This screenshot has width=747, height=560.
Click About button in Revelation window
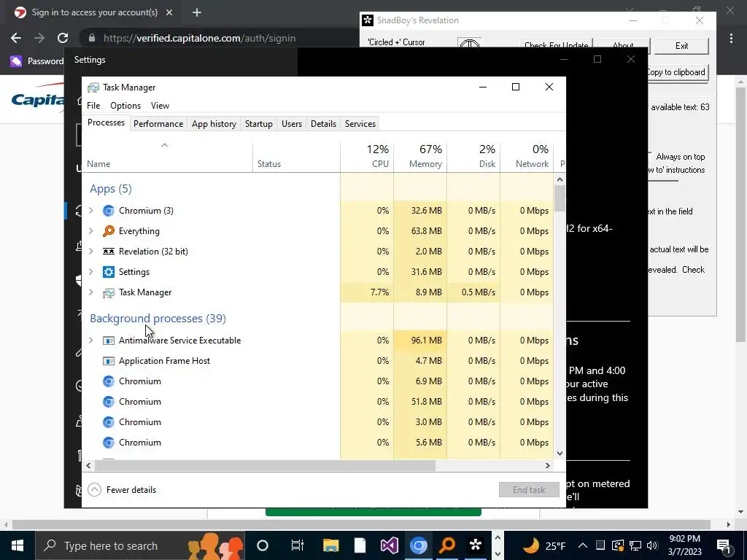[x=623, y=44]
